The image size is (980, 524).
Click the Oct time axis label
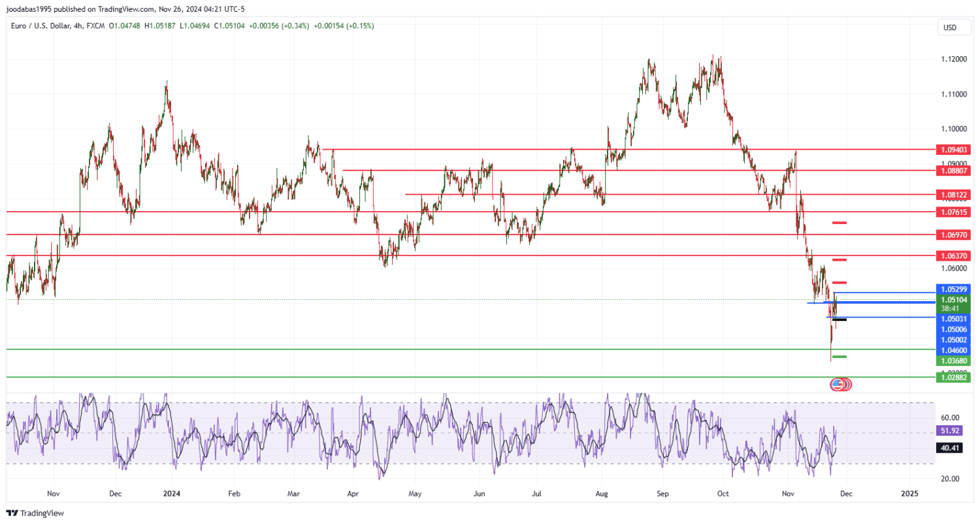tap(723, 493)
